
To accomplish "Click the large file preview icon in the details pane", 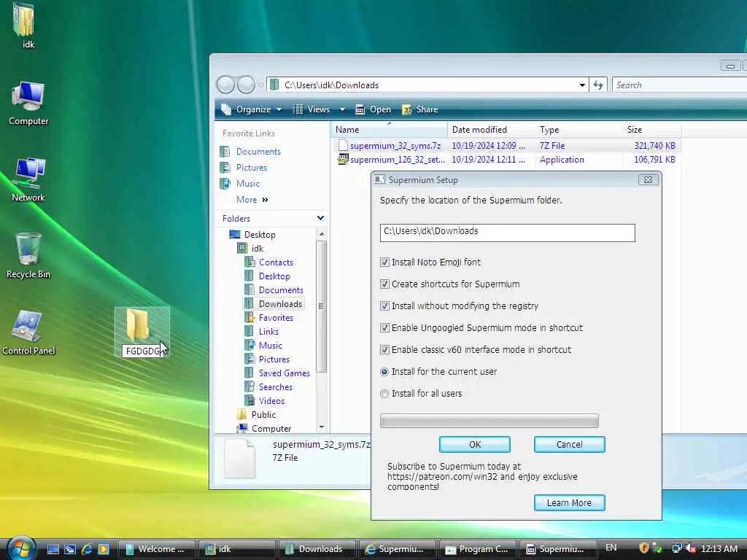I will pos(239,458).
